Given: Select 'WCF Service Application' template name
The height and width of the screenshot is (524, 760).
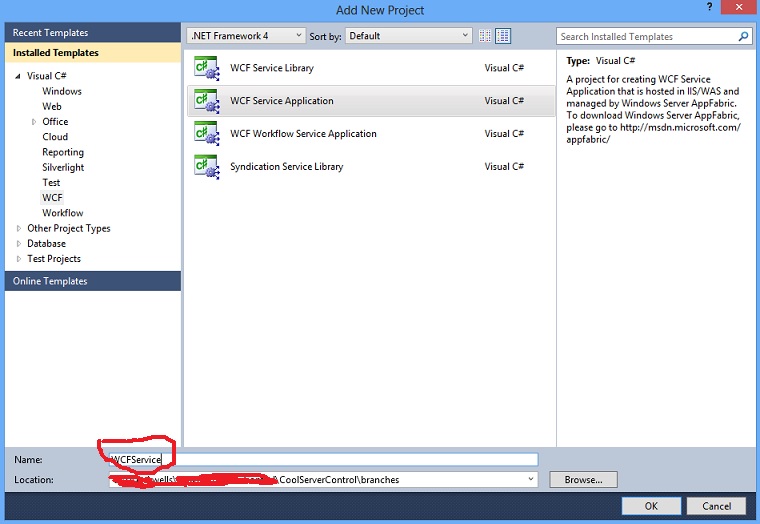Looking at the screenshot, I should [282, 101].
